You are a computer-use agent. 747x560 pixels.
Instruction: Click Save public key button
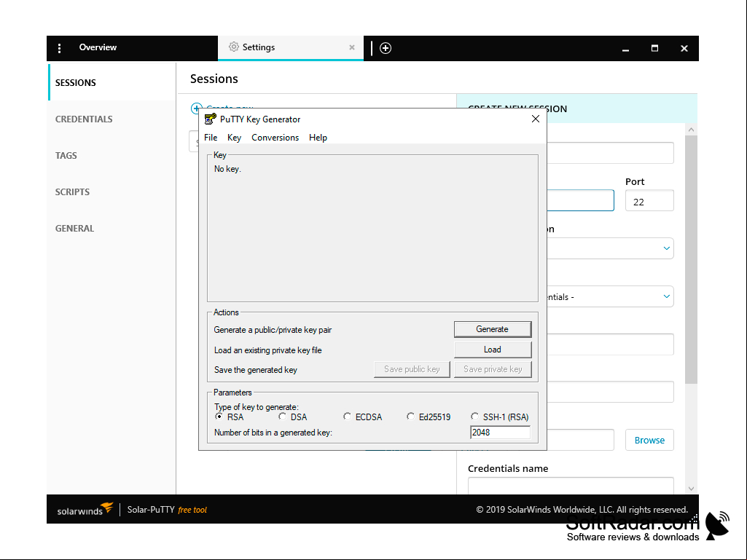pyautogui.click(x=412, y=369)
